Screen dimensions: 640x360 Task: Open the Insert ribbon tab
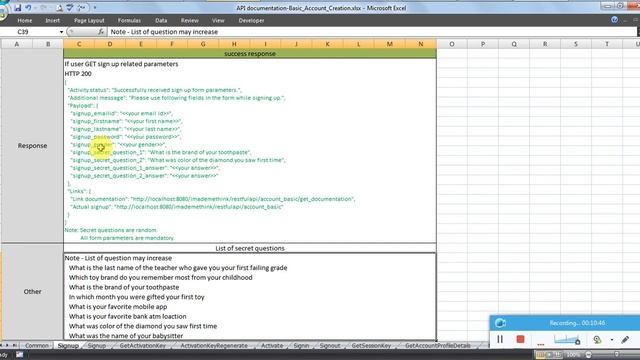52,20
